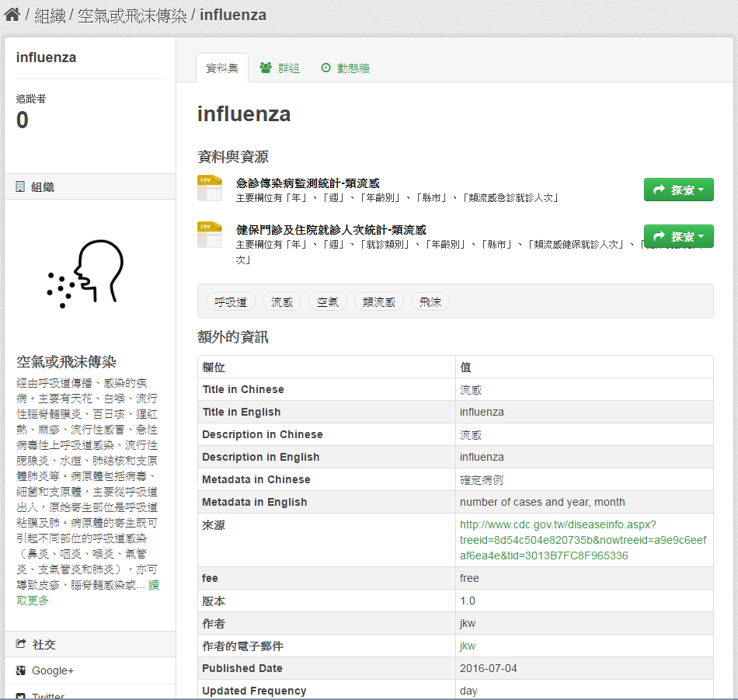
Task: Click CSV icon for 急診傳染病監測統計 dataset
Action: click(x=209, y=189)
